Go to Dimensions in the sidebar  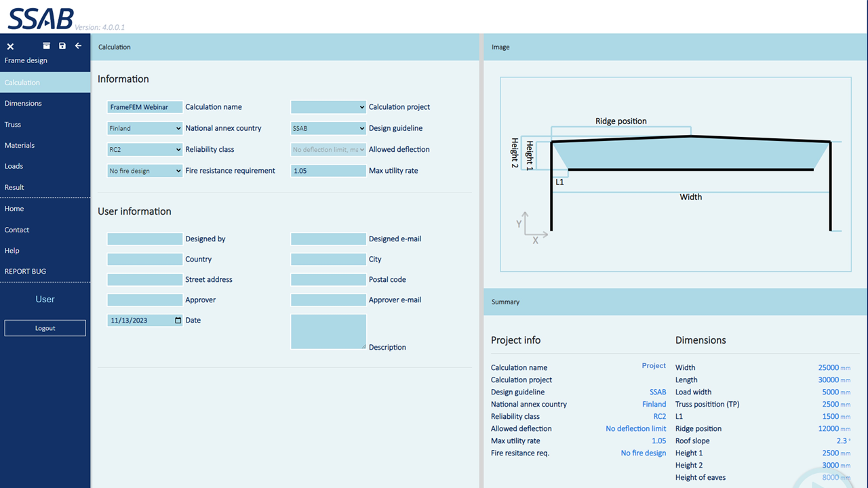pos(45,104)
